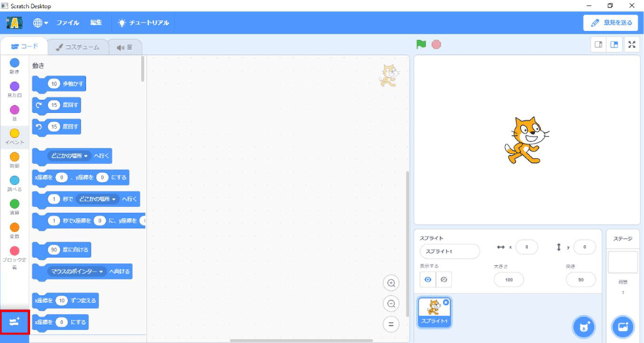Select the Motion (動き) category circle

tap(14, 63)
